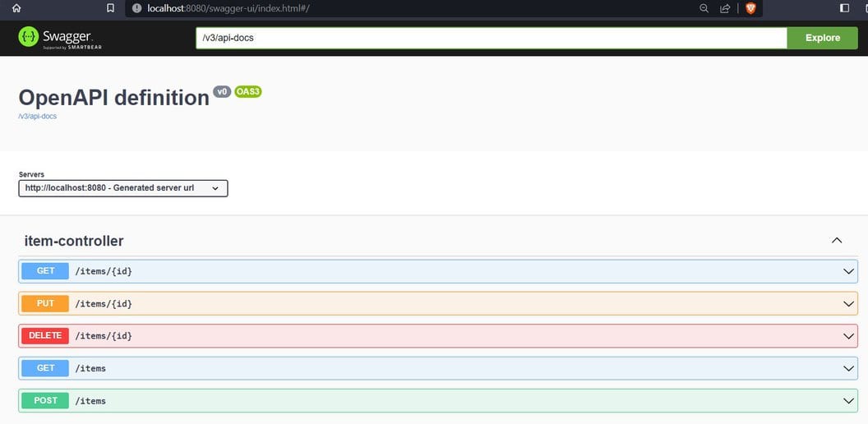Screen dimensions: 868x424
Task: Click the /v3/api-docs explore input field
Action: (x=491, y=38)
